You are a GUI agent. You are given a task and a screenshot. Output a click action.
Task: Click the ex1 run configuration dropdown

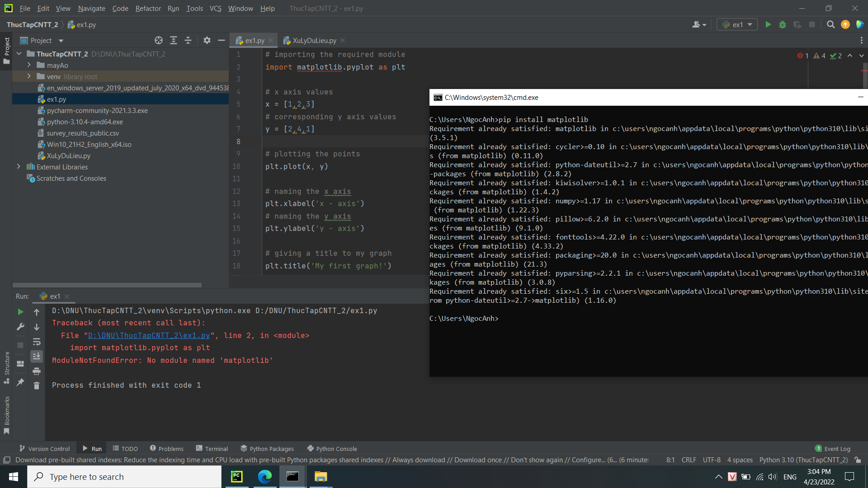(x=738, y=25)
